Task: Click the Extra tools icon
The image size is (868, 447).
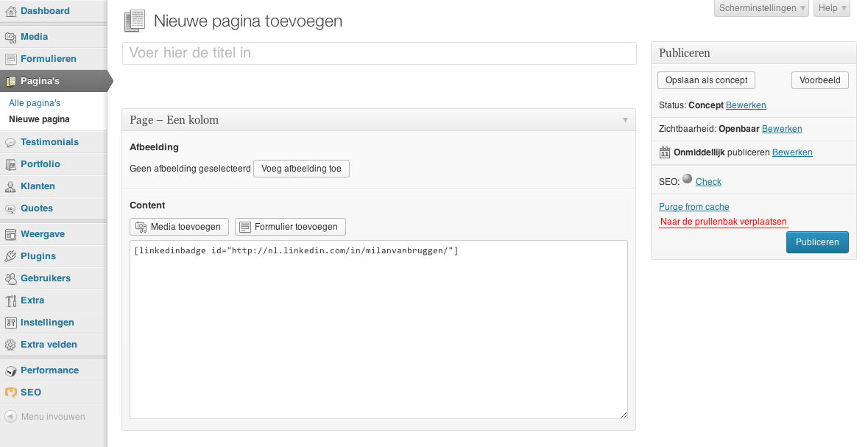Action: pyautogui.click(x=10, y=300)
